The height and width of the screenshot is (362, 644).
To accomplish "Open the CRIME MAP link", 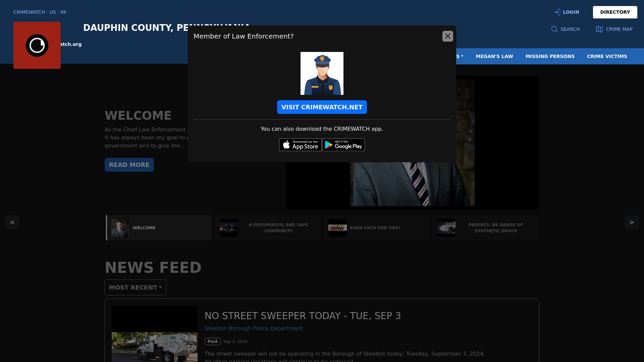I will coord(614,29).
